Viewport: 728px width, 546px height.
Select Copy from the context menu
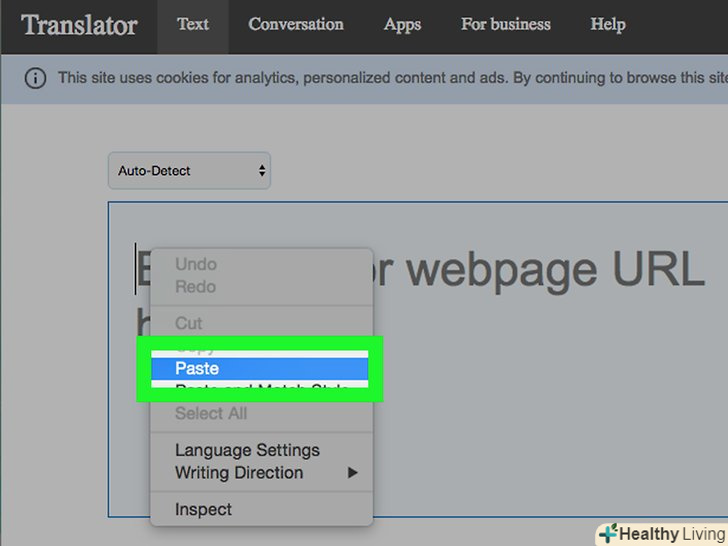(195, 349)
